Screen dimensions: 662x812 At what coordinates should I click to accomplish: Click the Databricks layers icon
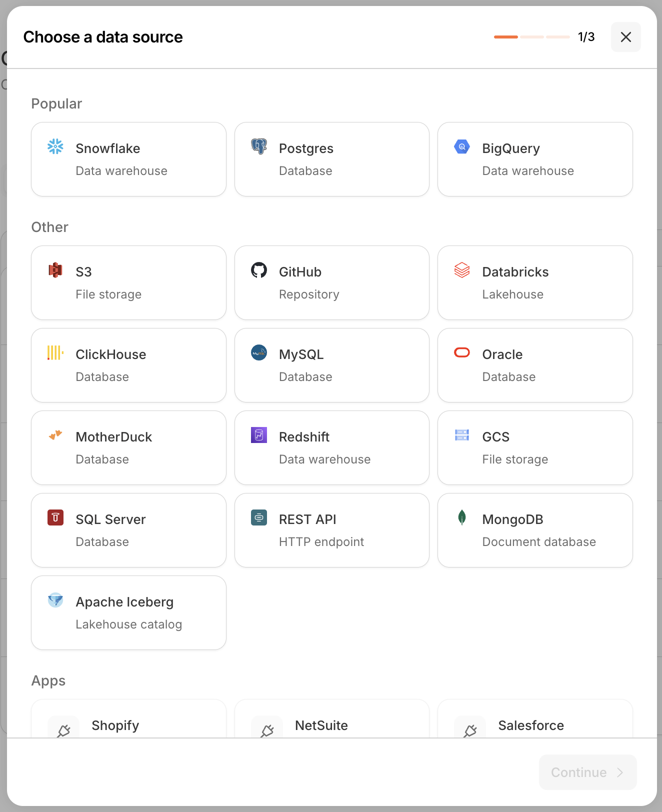click(462, 270)
